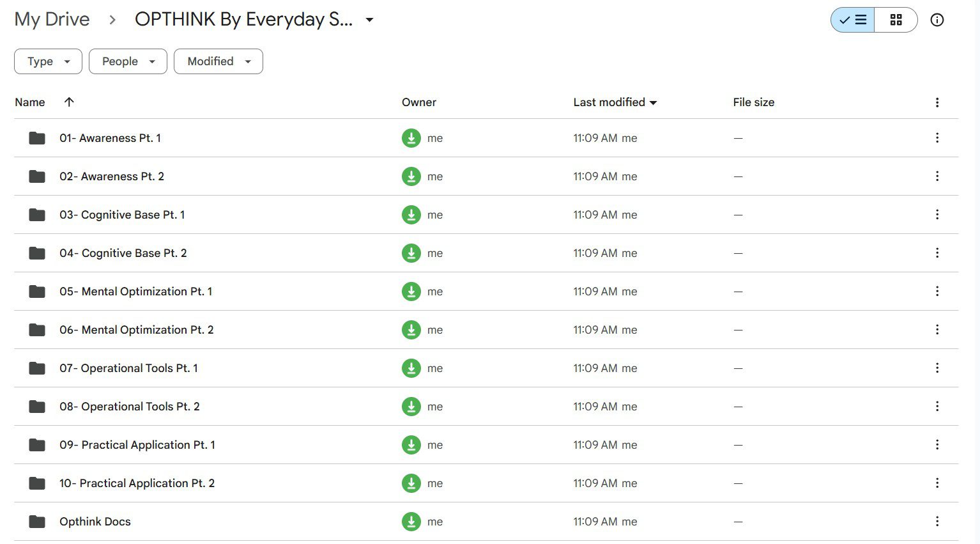Viewport: 980px width, 544px height.
Task: Select the 02- Awareness Pt. 2 folder icon
Action: tap(37, 176)
